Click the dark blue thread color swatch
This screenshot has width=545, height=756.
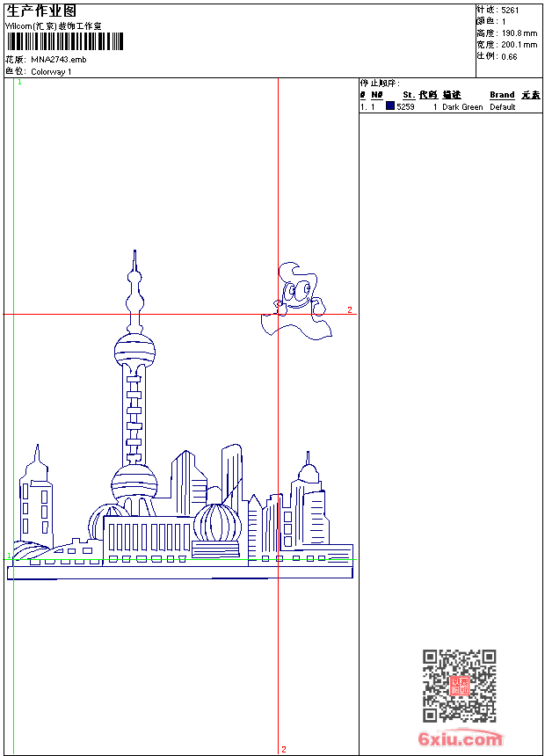(x=390, y=106)
